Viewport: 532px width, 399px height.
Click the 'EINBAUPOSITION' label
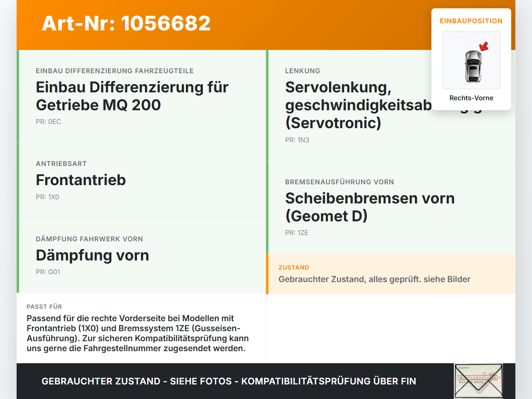coord(471,21)
